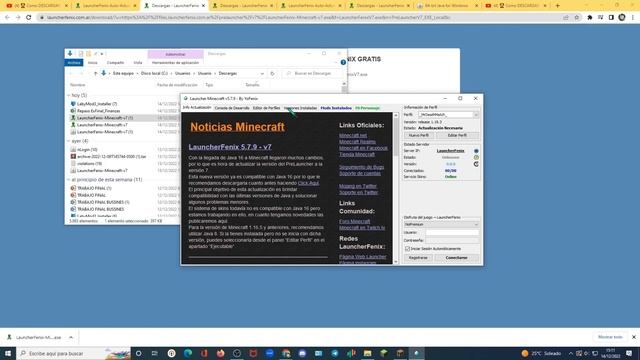Reload the Chrome page
This screenshot has width=640, height=360.
coord(29,18)
